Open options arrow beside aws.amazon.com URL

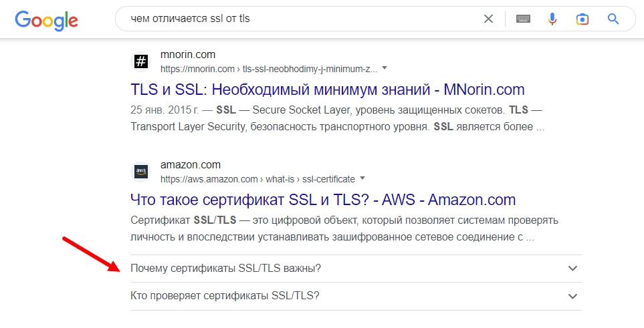click(x=362, y=178)
